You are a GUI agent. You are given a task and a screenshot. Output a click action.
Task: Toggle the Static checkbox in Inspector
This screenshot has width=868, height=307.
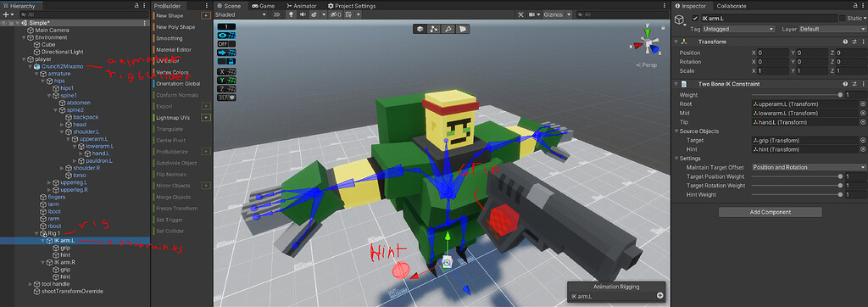coord(843,19)
